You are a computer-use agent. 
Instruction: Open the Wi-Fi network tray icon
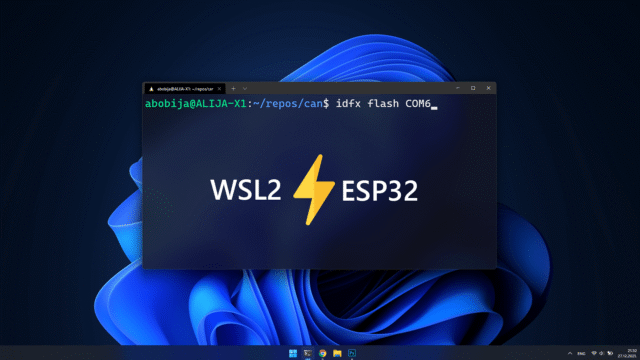click(594, 353)
